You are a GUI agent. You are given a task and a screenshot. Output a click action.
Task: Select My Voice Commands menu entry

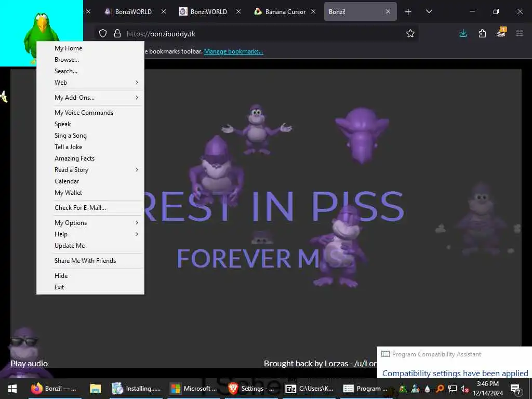[90, 113]
